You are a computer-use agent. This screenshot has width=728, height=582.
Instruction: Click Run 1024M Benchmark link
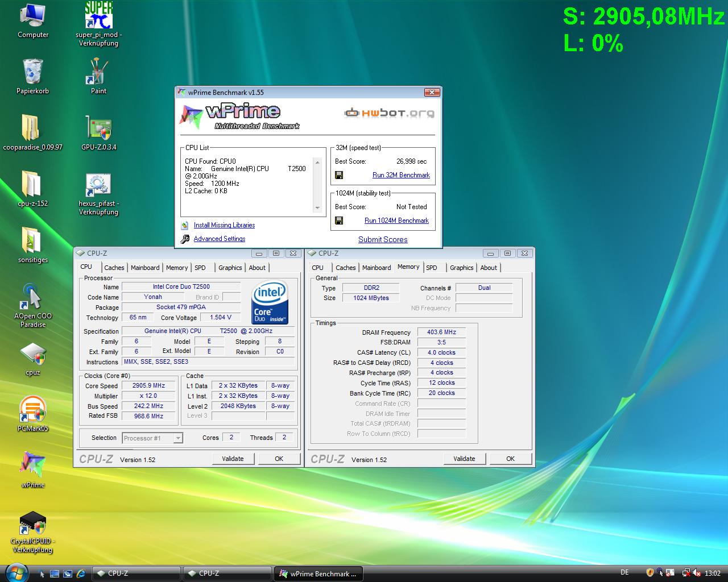(396, 221)
